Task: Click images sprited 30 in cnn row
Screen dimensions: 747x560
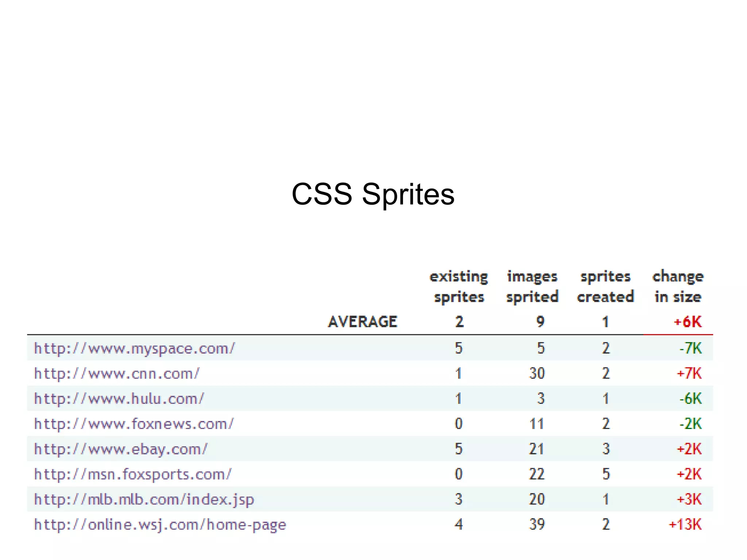Action: point(537,374)
